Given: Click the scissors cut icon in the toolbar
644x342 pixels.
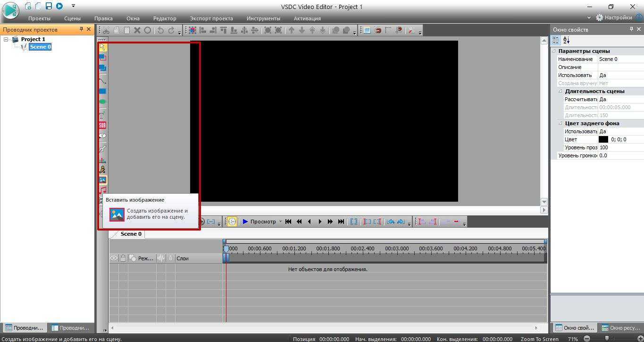Looking at the screenshot, I should 106,30.
